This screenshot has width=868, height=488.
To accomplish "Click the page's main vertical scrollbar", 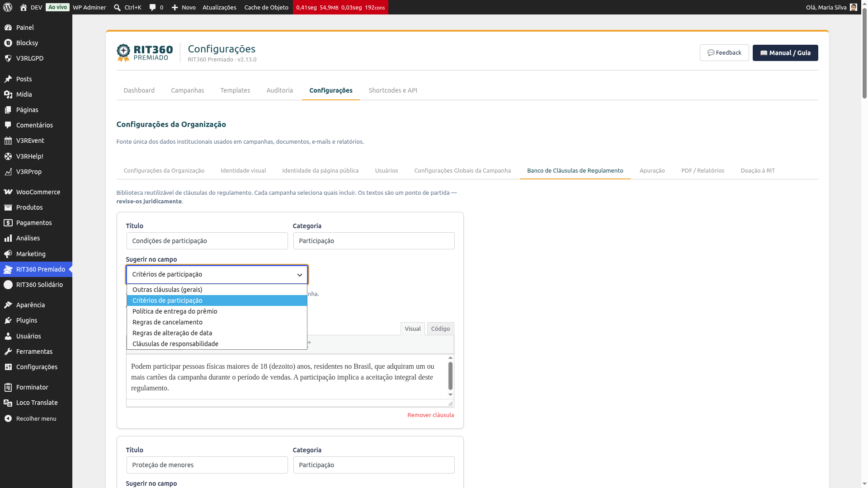I will pyautogui.click(x=864, y=54).
